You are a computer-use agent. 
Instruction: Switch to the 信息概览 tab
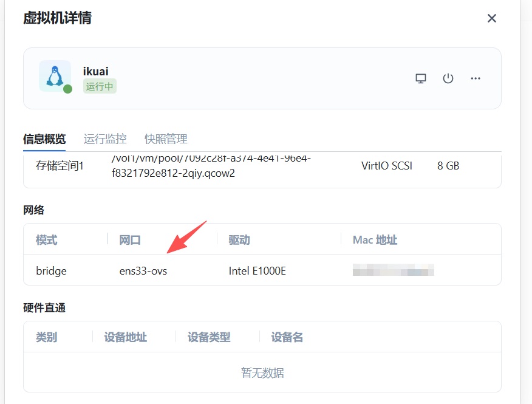click(44, 139)
